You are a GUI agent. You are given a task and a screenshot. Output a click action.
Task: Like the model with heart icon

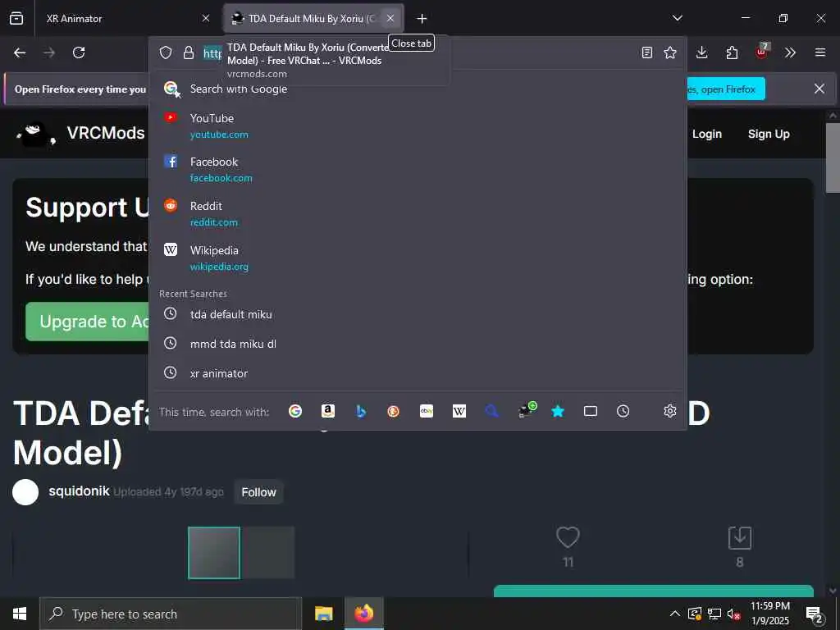568,537
